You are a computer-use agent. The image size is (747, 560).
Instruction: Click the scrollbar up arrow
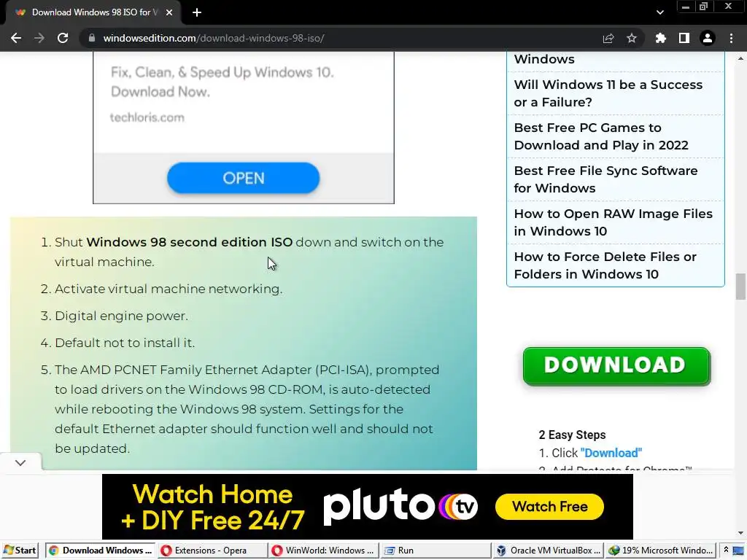740,58
